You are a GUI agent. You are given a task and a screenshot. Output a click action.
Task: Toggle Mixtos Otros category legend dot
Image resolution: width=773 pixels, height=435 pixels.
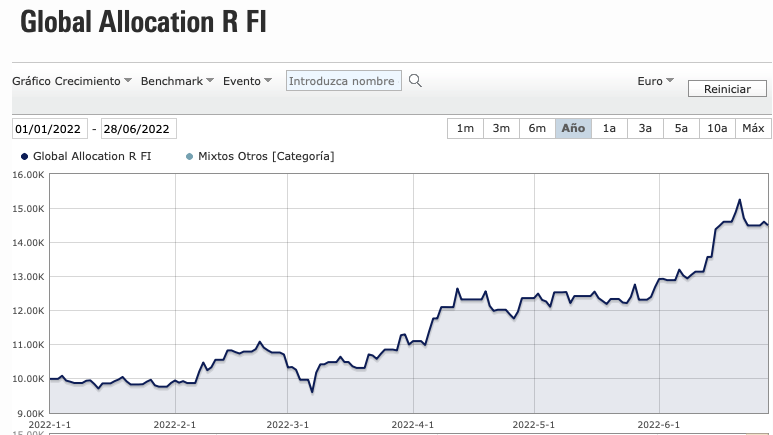tap(189, 156)
